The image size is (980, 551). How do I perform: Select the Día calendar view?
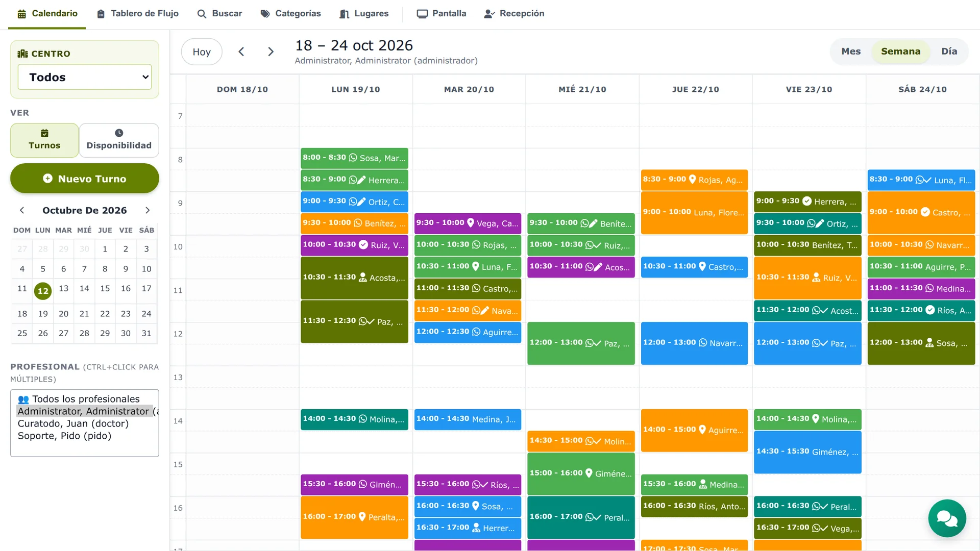point(949,52)
